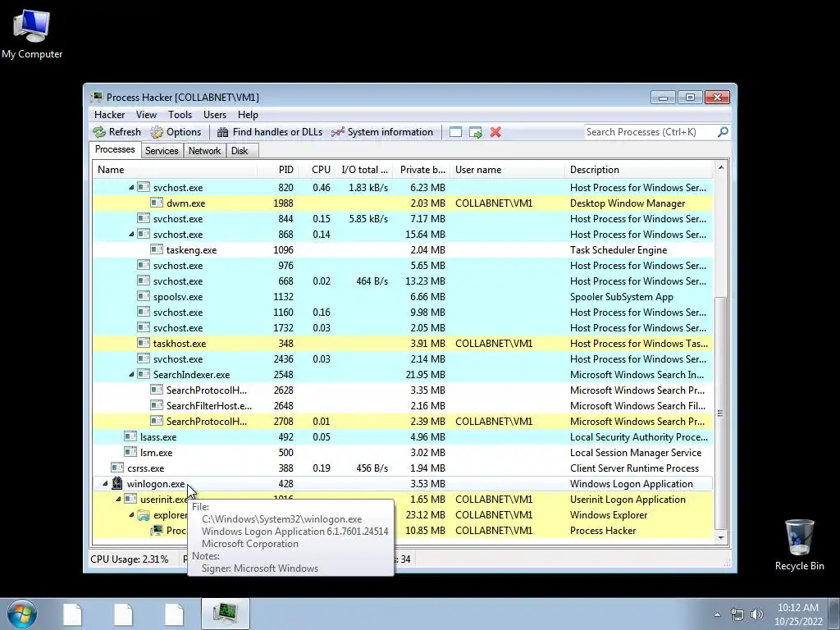
Task: Sort by I/O total column header
Action: point(364,170)
